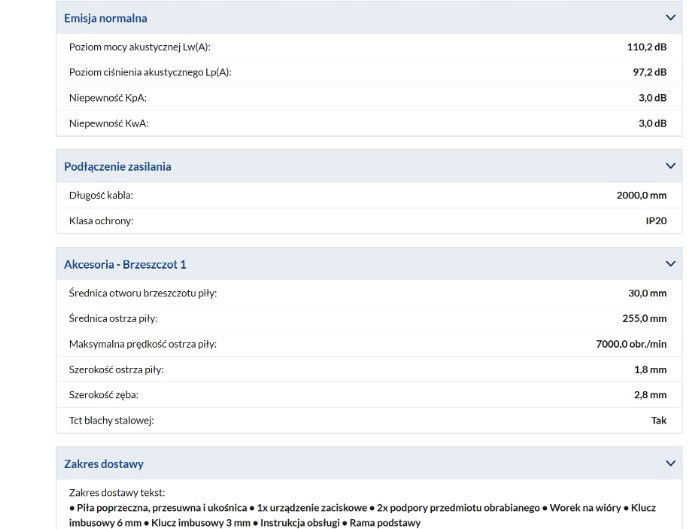Click the Tct blachy stalowej label
Image resolution: width=688 pixels, height=529 pixels.
[112, 420]
